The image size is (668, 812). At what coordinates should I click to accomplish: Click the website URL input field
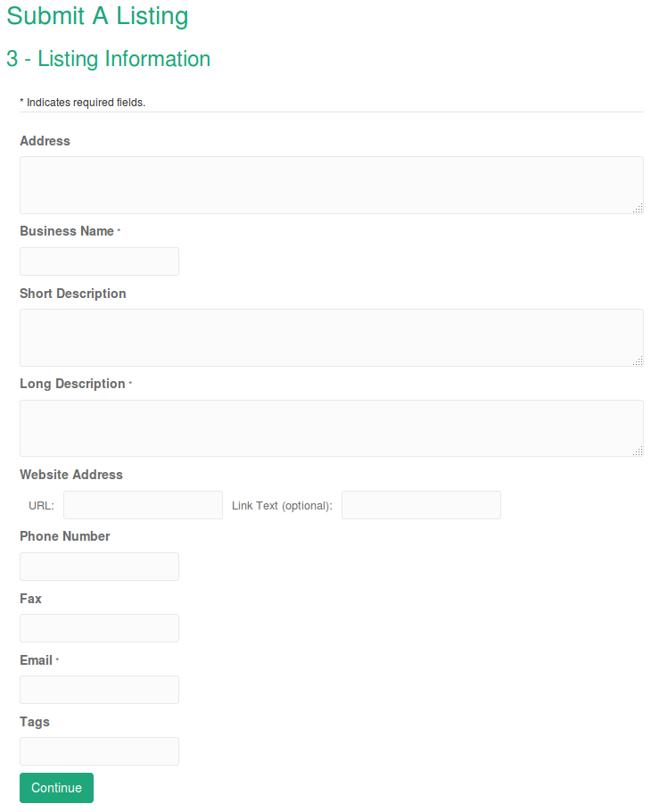[143, 505]
